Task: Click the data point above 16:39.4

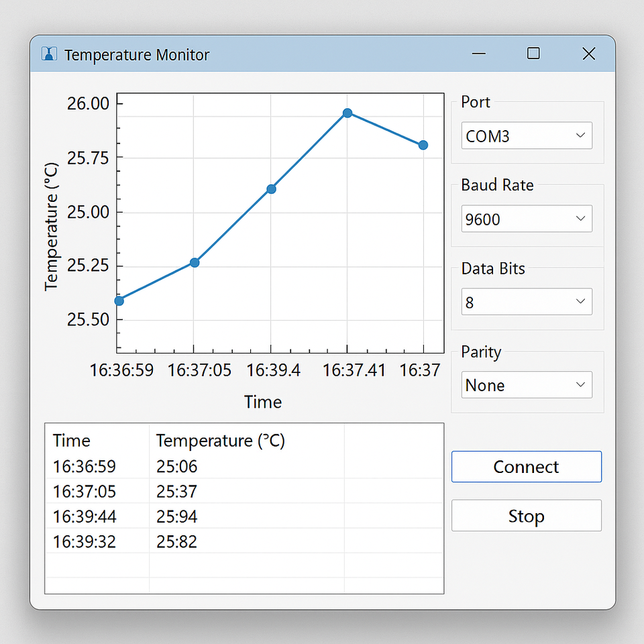Action: click(x=271, y=189)
